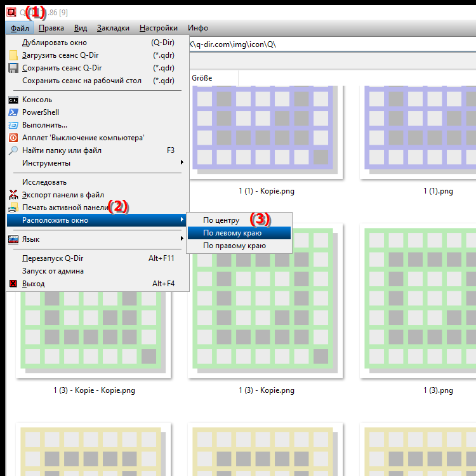476x476 pixels.
Task: Open the Настройки menu
Action: point(159,28)
